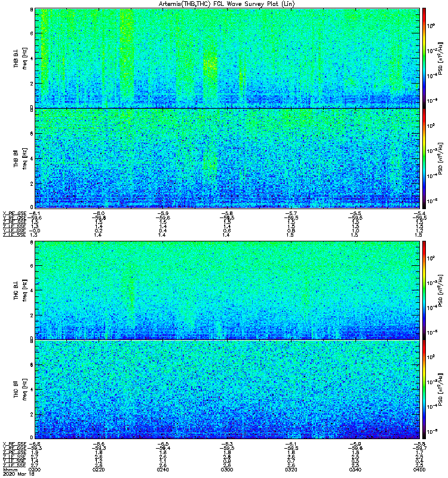Click the "0200" time tick label
The image size is (448, 478).
(35, 470)
